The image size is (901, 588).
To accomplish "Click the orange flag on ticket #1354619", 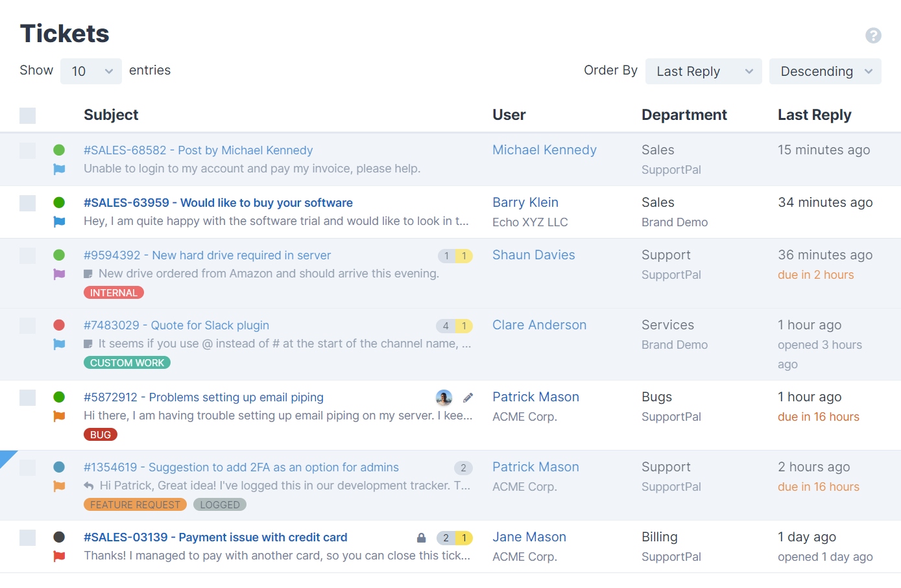I will coord(59,486).
